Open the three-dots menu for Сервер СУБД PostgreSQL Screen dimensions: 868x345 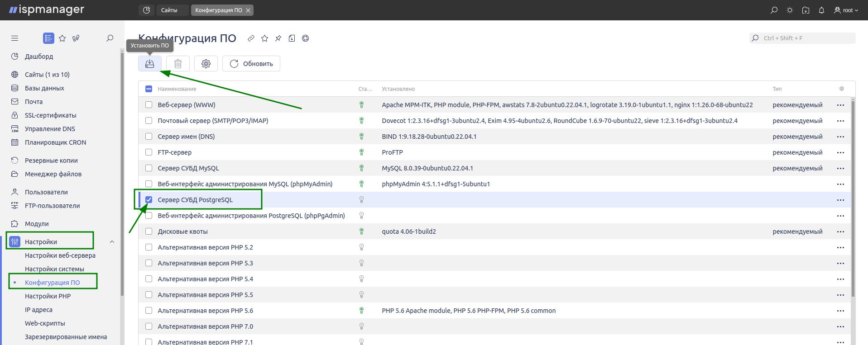[x=841, y=200]
